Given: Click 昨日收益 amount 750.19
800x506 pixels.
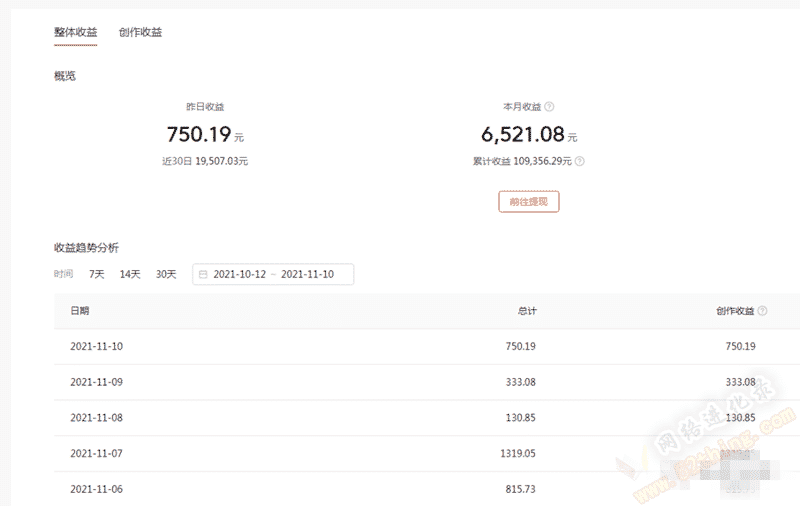Looking at the screenshot, I should [x=199, y=134].
